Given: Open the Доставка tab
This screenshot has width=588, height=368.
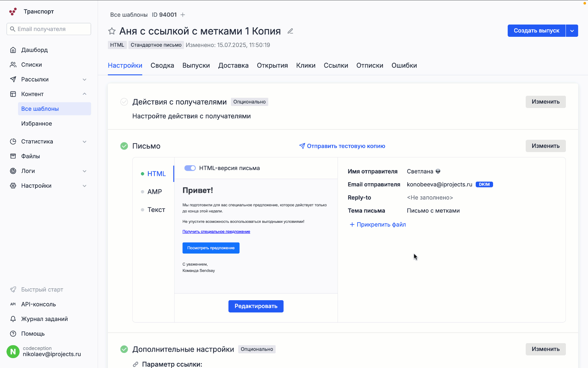Looking at the screenshot, I should (x=233, y=65).
